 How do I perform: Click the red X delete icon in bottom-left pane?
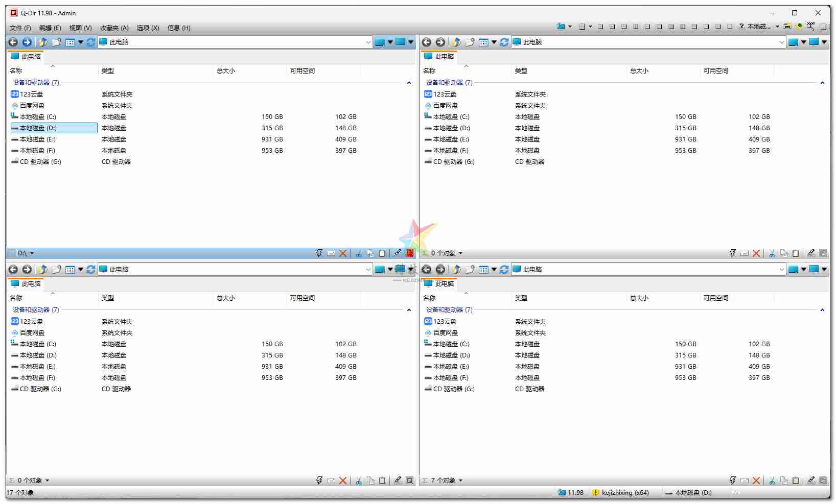coord(343,480)
